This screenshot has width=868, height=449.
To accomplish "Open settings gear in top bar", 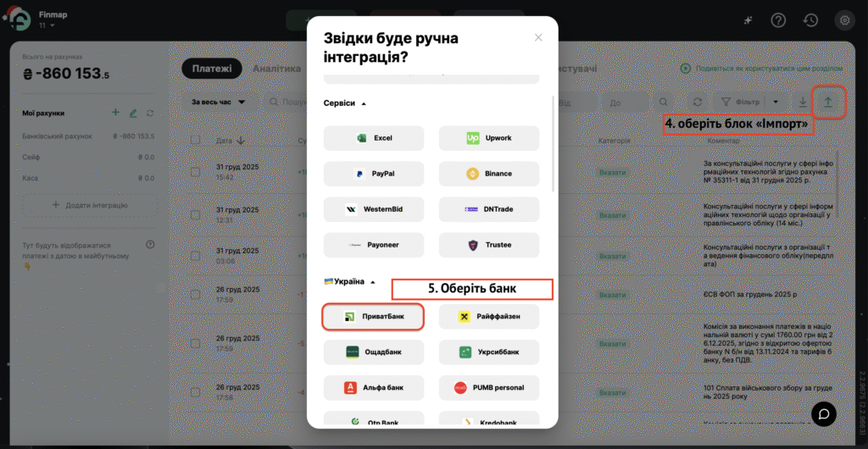I will [843, 20].
